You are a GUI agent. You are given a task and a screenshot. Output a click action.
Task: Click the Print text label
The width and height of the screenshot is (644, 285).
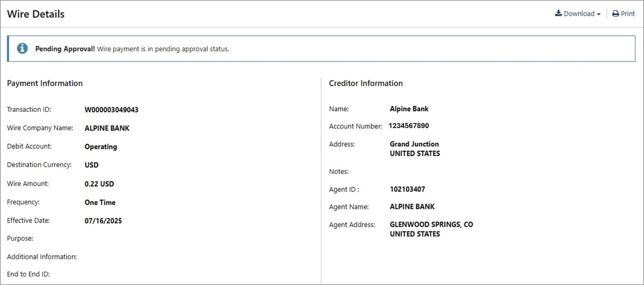628,14
